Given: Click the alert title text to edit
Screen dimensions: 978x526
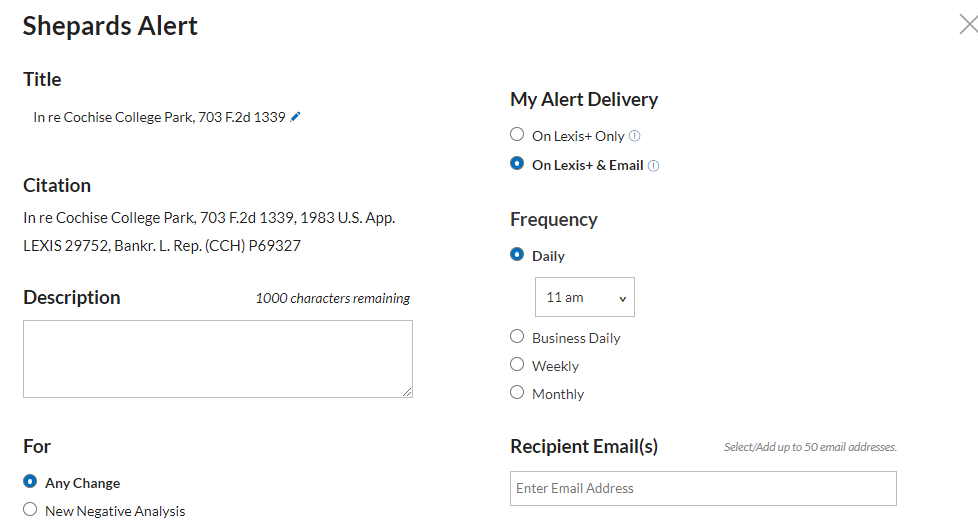Looking at the screenshot, I should (x=159, y=117).
